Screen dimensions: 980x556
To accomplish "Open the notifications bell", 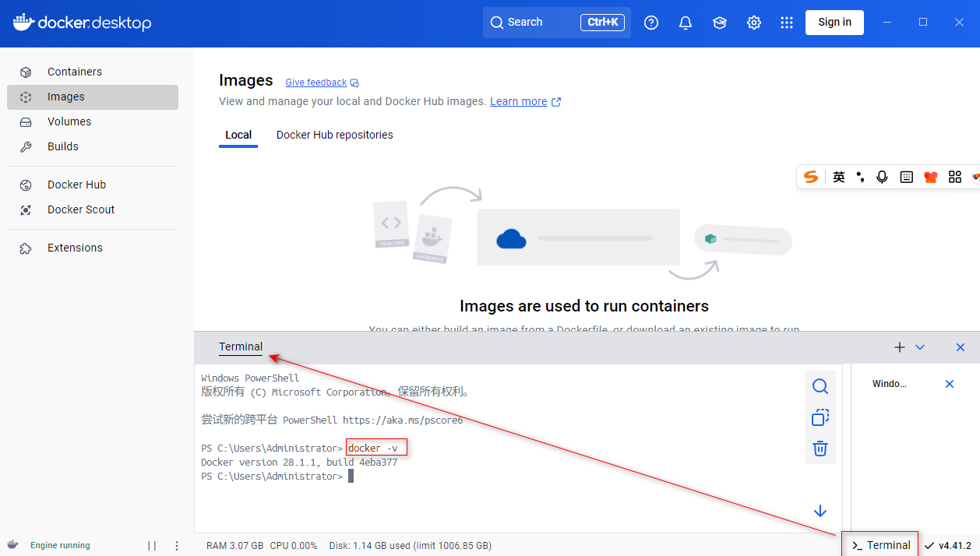I will pos(686,23).
